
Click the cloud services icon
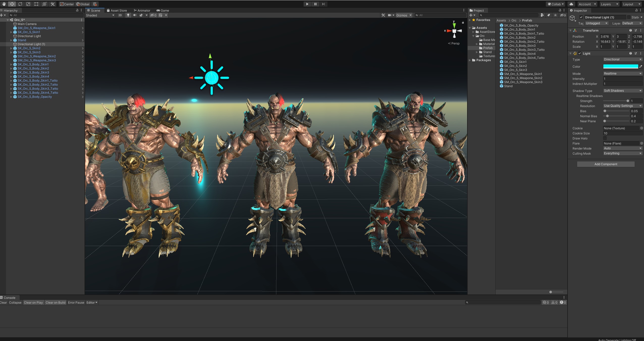[x=571, y=4]
